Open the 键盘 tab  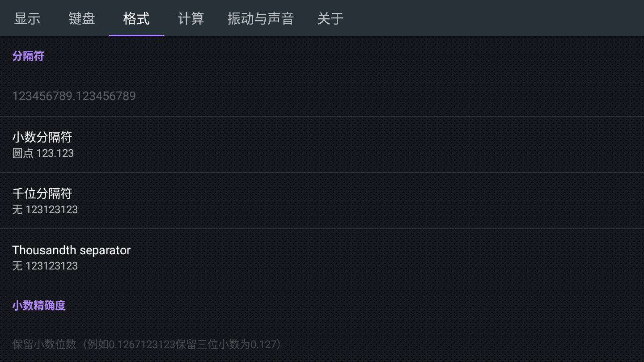tap(82, 18)
